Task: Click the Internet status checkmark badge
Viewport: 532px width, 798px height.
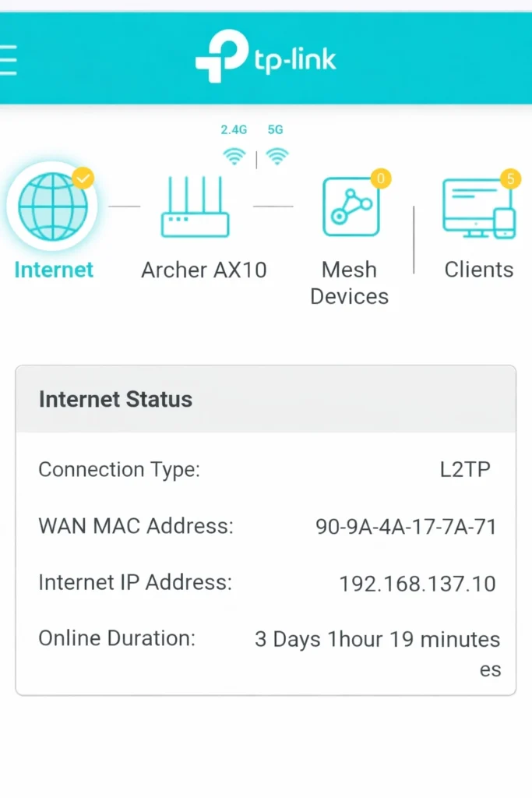Action: (83, 178)
